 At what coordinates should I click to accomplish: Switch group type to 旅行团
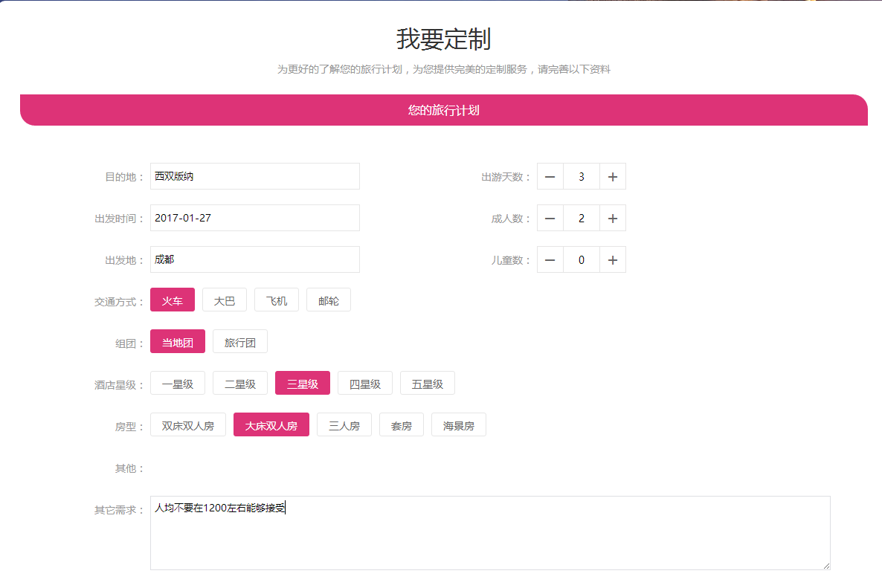coord(240,342)
